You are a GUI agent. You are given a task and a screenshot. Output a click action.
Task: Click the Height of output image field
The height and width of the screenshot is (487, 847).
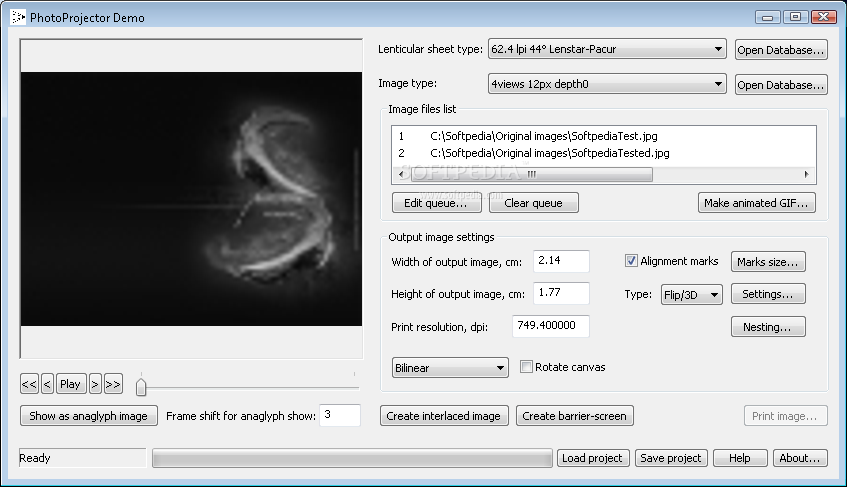[x=561, y=293]
